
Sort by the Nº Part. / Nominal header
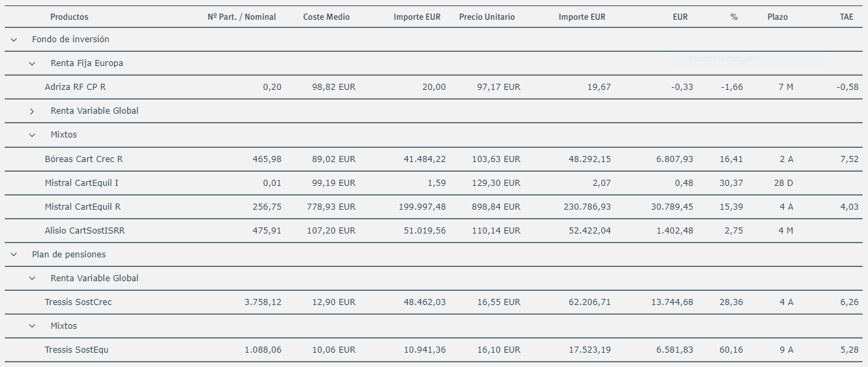click(x=242, y=17)
